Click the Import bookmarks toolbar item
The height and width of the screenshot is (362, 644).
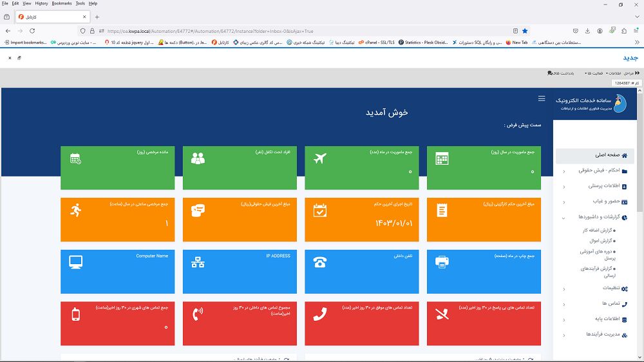[x=26, y=43]
